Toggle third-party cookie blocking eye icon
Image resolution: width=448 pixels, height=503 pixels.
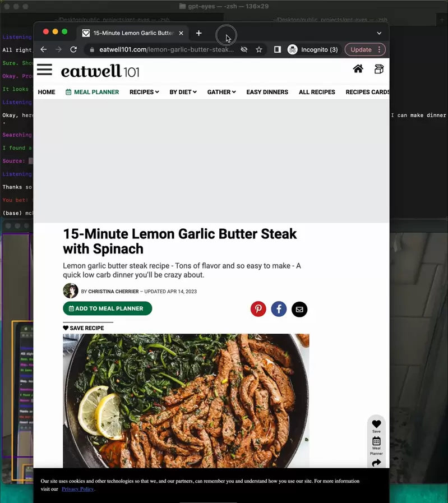pyautogui.click(x=244, y=49)
